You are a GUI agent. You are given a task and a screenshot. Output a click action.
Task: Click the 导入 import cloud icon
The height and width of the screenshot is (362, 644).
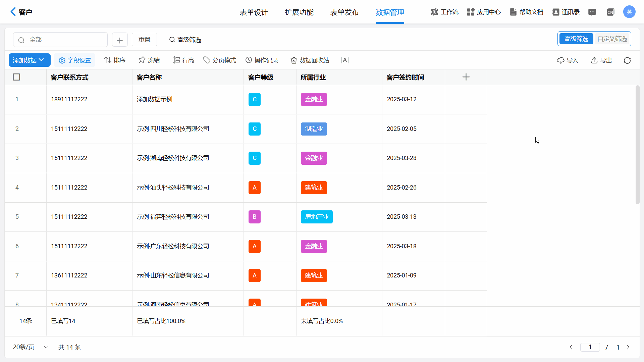pyautogui.click(x=560, y=60)
